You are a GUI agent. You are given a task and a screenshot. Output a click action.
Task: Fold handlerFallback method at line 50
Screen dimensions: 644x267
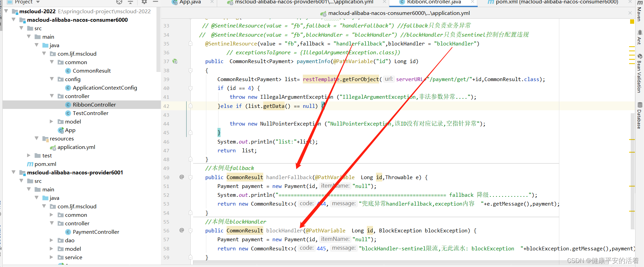(x=190, y=177)
